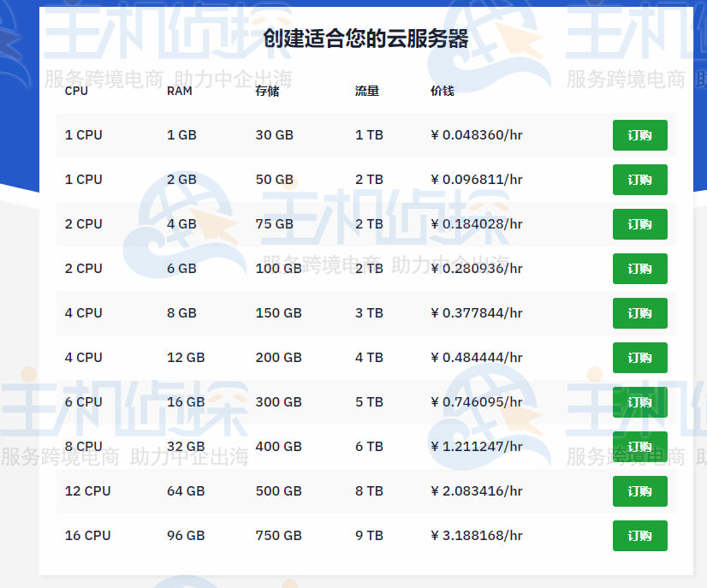Select the 流量 column header

coord(367,91)
